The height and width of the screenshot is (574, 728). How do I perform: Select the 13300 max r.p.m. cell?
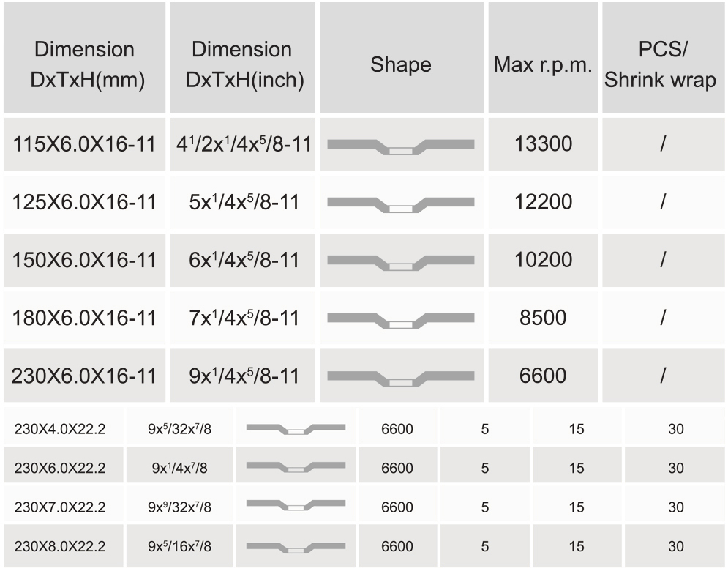(x=543, y=144)
